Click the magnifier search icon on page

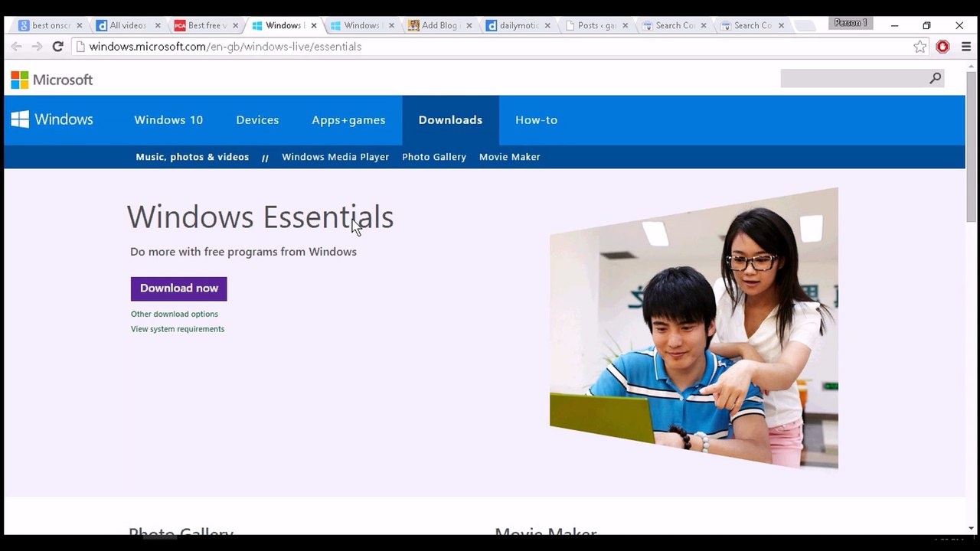pyautogui.click(x=935, y=78)
